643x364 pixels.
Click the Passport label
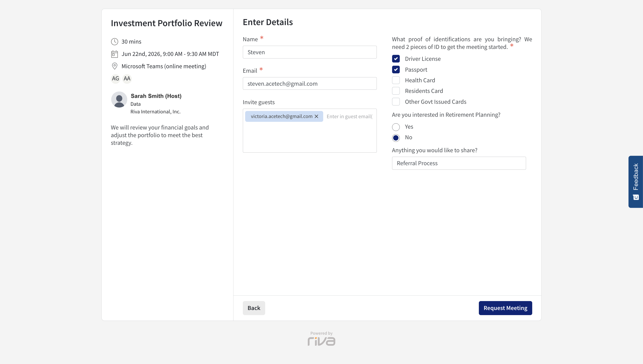(416, 70)
